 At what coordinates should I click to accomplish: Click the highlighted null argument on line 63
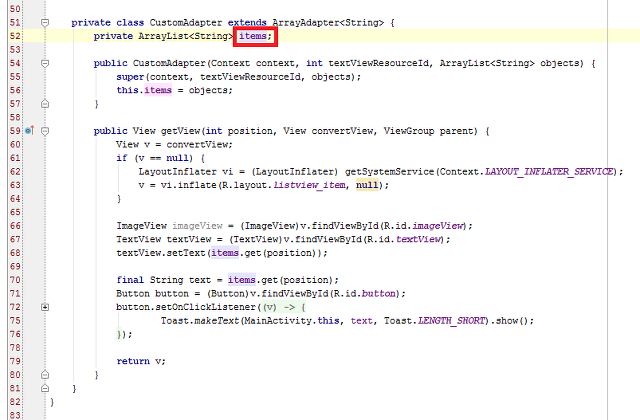click(367, 185)
